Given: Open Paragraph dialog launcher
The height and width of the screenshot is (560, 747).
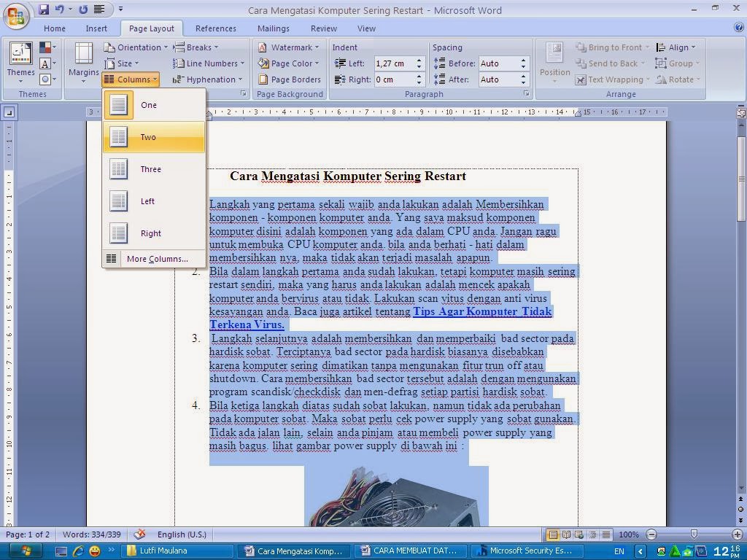Looking at the screenshot, I should point(527,94).
